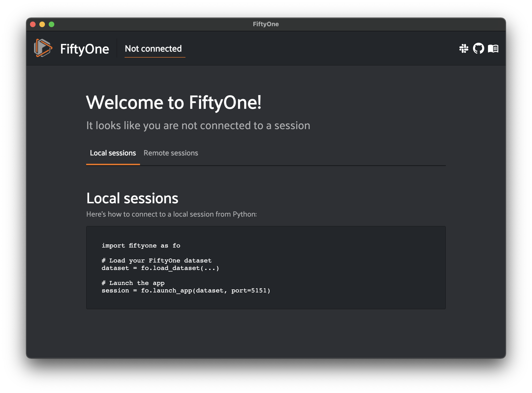Click the orange FiftyOne app logo
The height and width of the screenshot is (393, 532).
coord(44,48)
